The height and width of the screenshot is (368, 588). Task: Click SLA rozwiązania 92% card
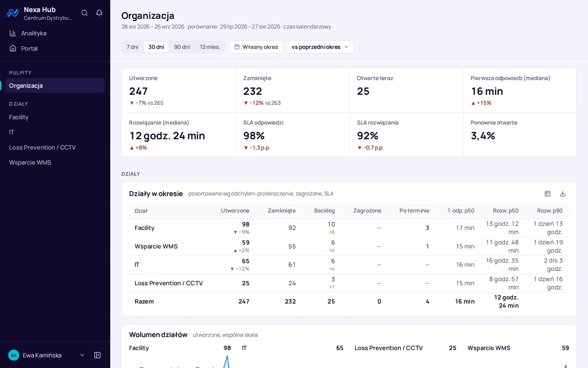point(406,135)
